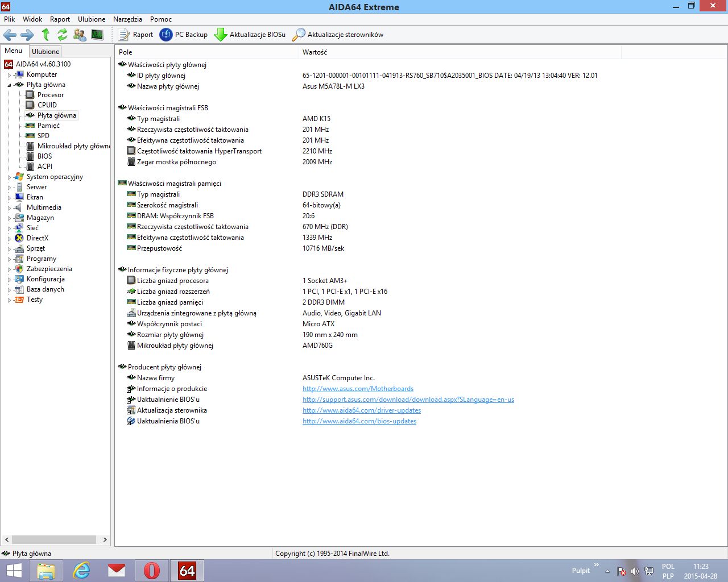
Task: Click the Wartość column header
Action: click(460, 52)
